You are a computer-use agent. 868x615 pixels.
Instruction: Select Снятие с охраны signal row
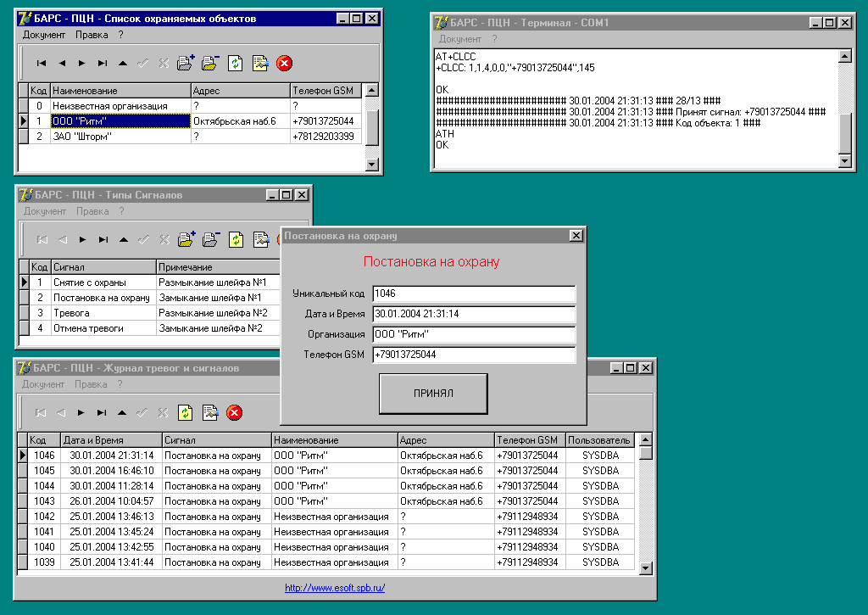(x=149, y=282)
